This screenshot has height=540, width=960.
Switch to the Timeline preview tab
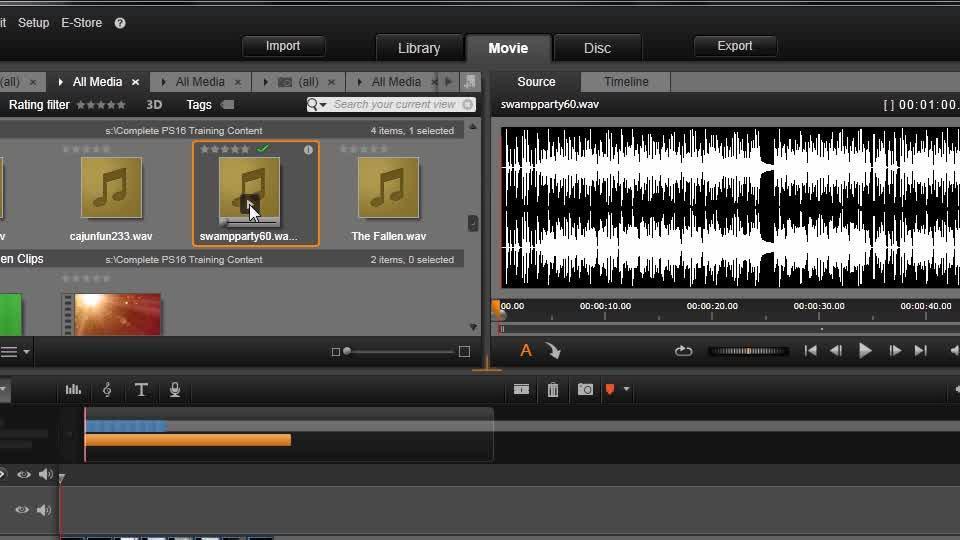click(x=626, y=82)
